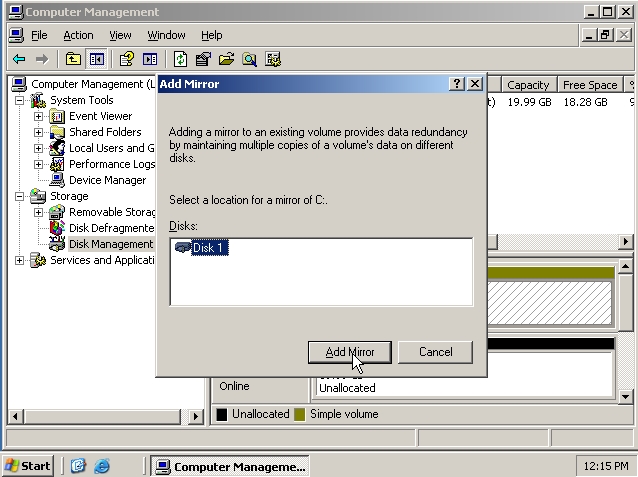Click the tree pane scroll right arrow
The image size is (638, 477).
196,416
